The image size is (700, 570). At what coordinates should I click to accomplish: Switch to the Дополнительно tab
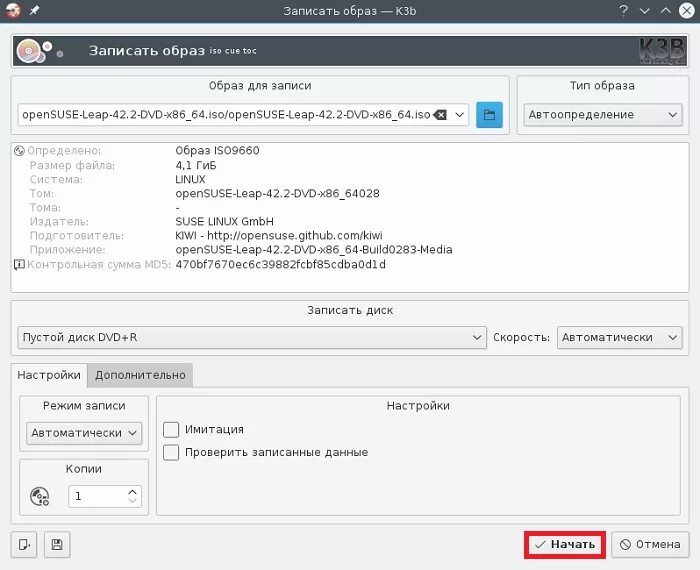tap(140, 375)
